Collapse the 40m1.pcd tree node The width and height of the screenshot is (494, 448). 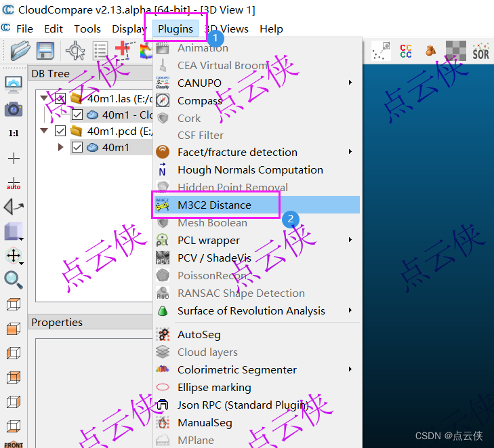[x=44, y=130]
